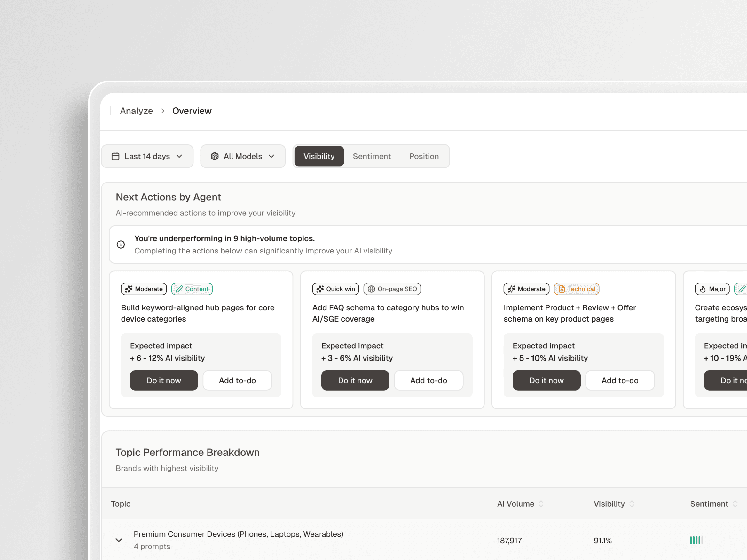Viewport: 747px width, 560px height.
Task: Click Do it now for hub pages action
Action: (164, 380)
